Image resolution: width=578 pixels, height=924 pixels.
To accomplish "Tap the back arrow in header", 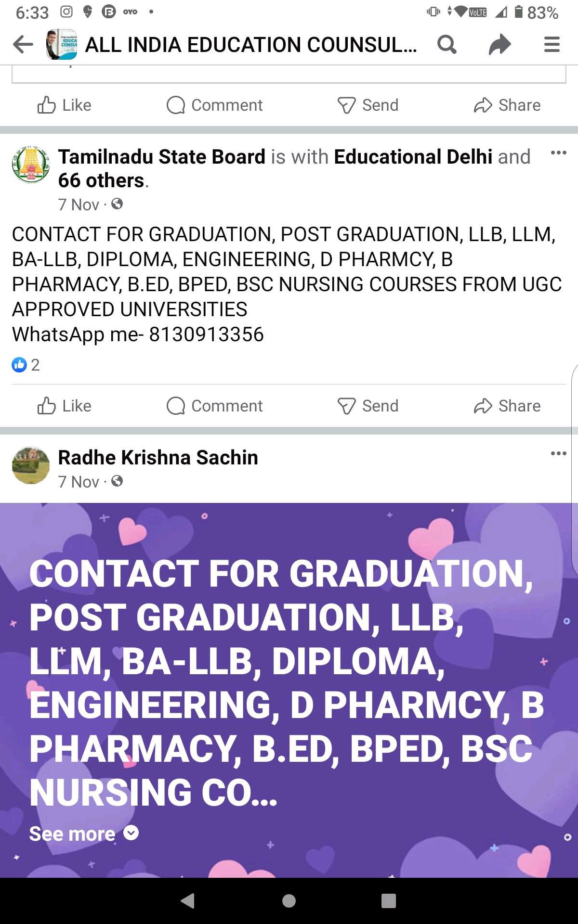I will pyautogui.click(x=23, y=45).
